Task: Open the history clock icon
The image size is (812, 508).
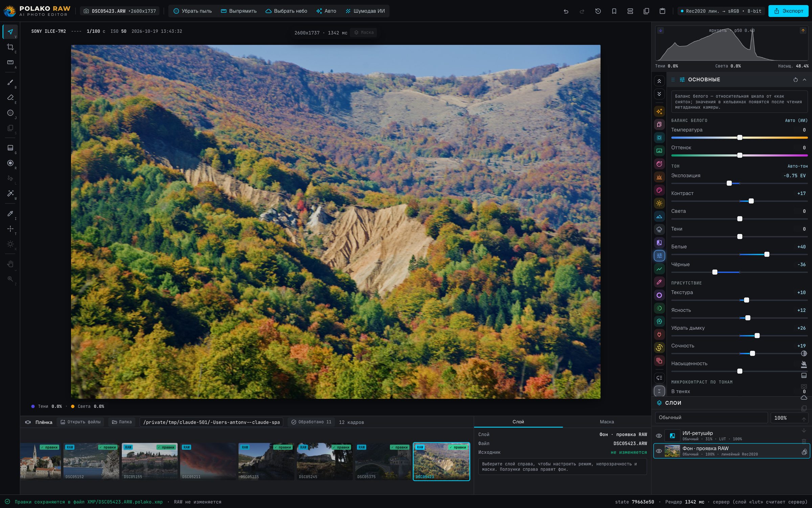Action: [x=598, y=11]
